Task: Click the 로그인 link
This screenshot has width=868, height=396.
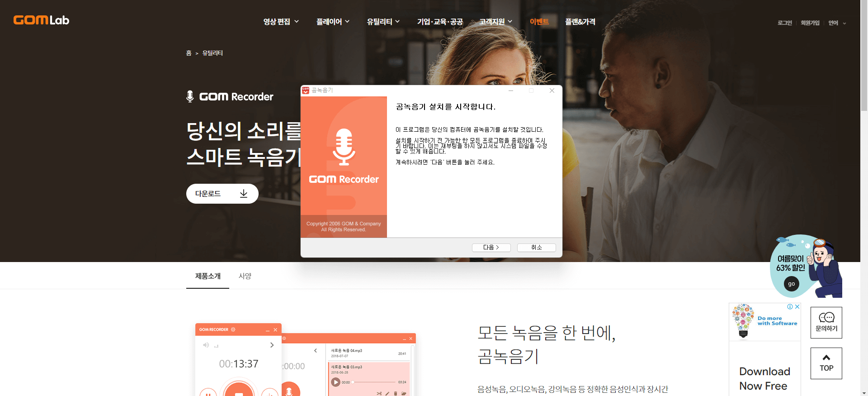Action: (785, 23)
